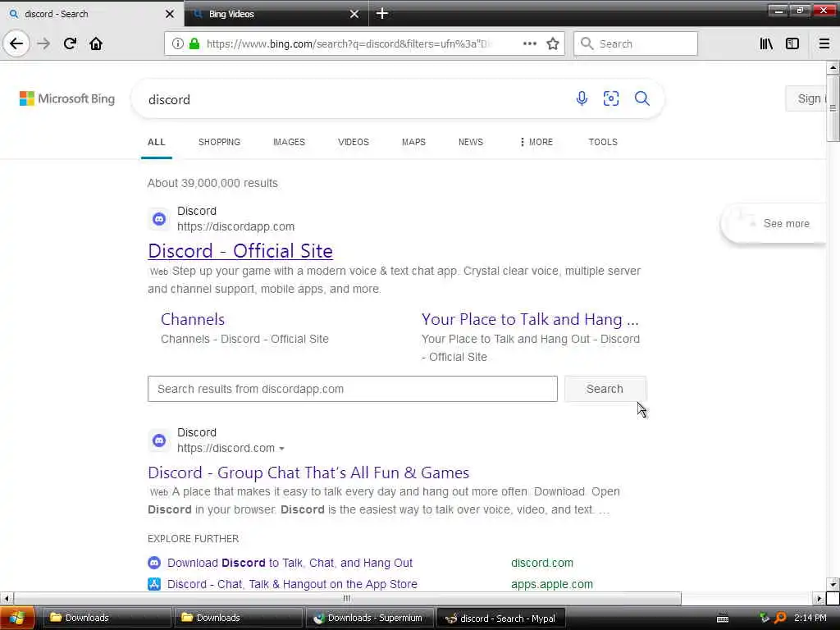Screen dimensions: 840x630
Task: Select the IMAGES search tab
Action: coord(289,142)
